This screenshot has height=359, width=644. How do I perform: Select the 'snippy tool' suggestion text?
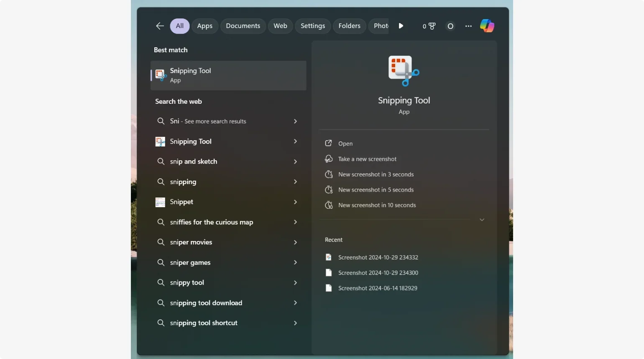[187, 283]
